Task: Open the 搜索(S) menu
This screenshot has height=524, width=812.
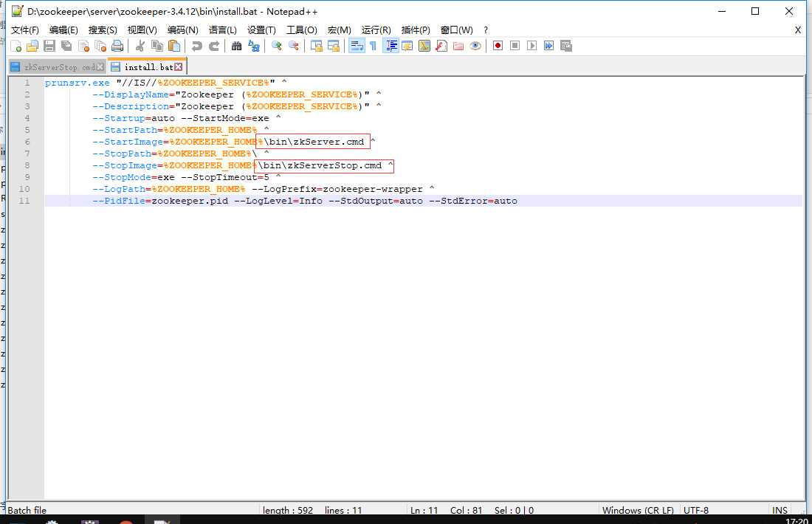Action: [x=103, y=30]
